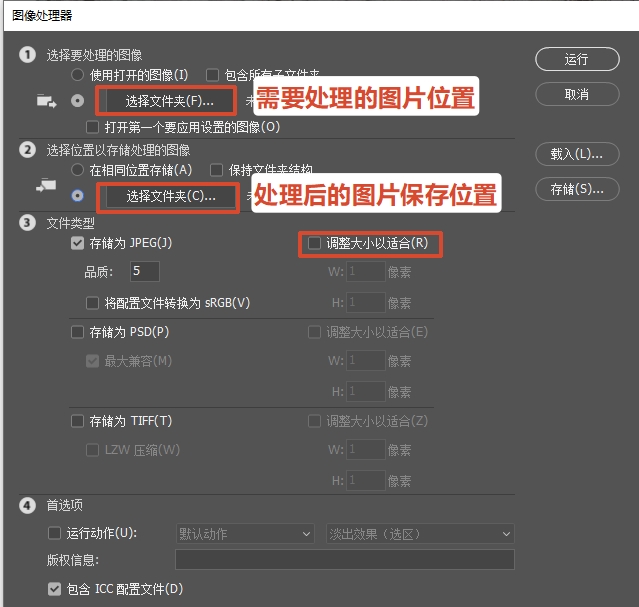This screenshot has height=607, width=639.
Task: Enable 存储为 PSD(P) checkbox
Action: (x=77, y=332)
